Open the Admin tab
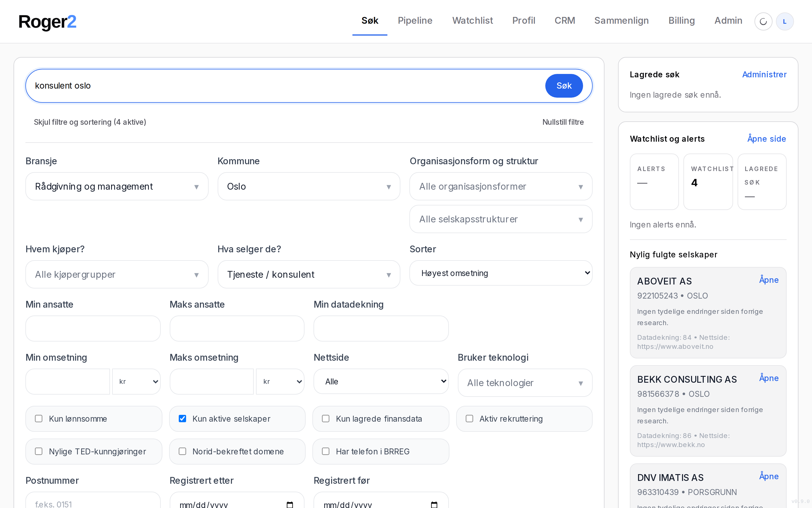 point(728,21)
